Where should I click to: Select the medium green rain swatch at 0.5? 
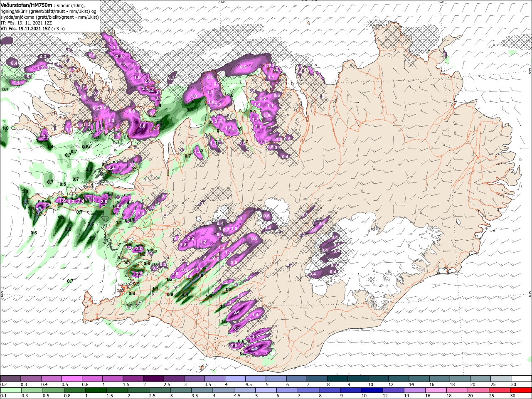tap(53, 390)
